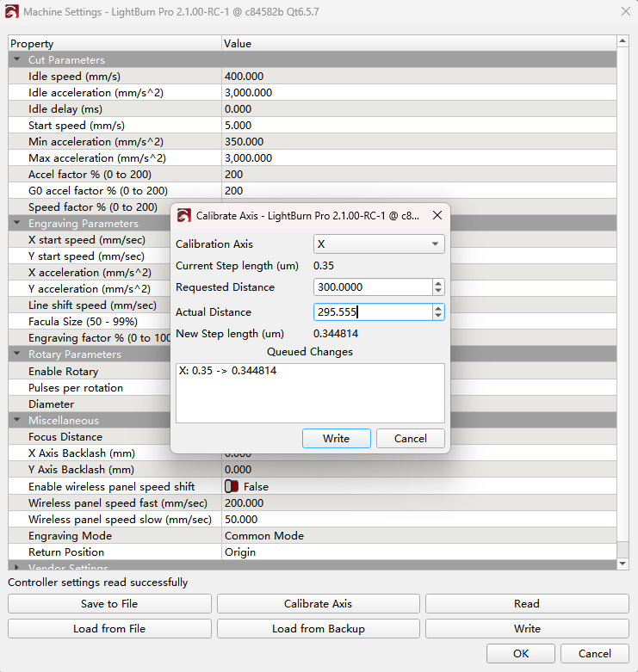
Task: Collapse the Rotary Parameters section
Action: click(16, 354)
